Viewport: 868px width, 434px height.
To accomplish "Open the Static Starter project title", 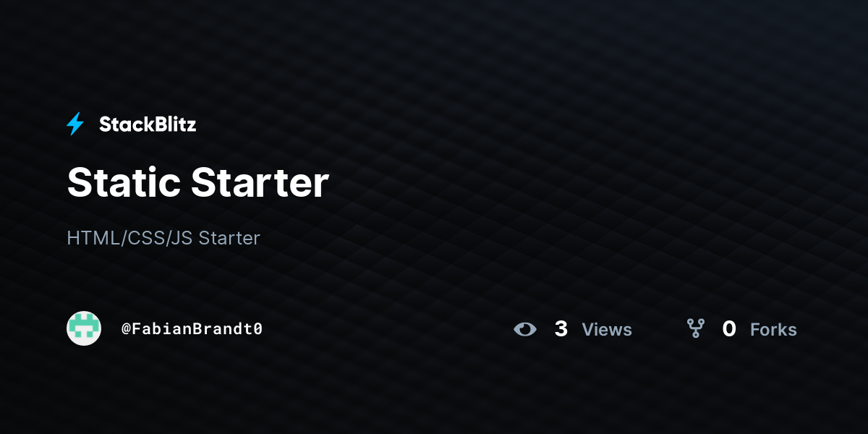I will coord(197,182).
